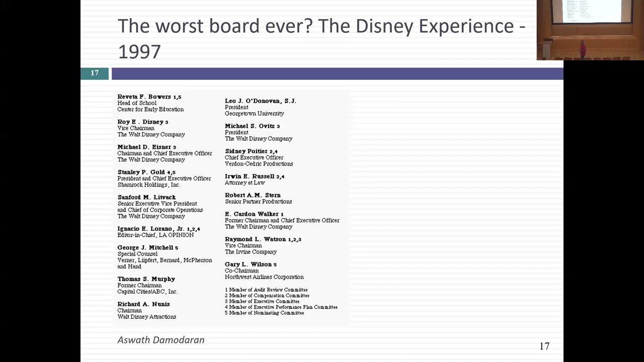Click the lecture camera video thumbnail
Viewport: 644px width, 362px height.
point(590,30)
